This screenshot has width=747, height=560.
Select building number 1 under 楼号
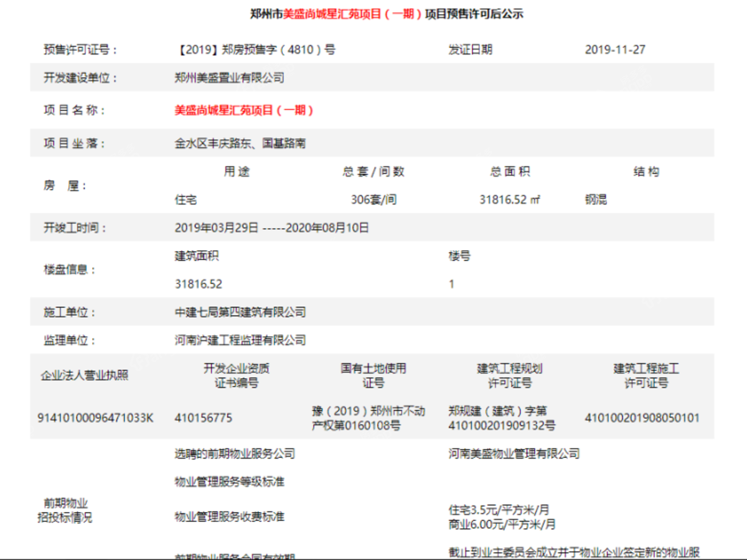tap(451, 284)
